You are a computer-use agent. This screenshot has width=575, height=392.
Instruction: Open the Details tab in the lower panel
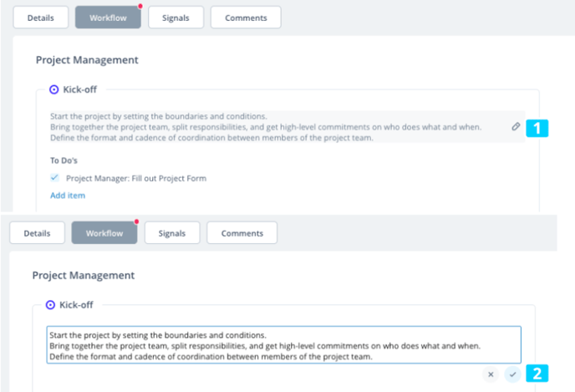pyautogui.click(x=37, y=233)
